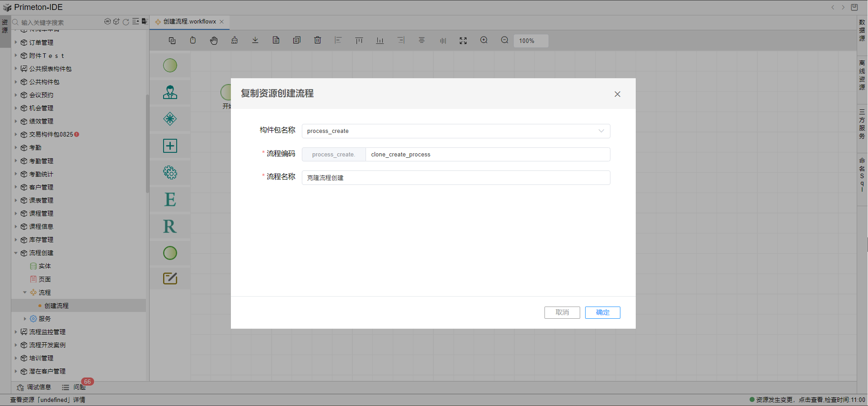Click the broom clean-up icon in toolbar
The width and height of the screenshot is (868, 406).
click(x=235, y=40)
